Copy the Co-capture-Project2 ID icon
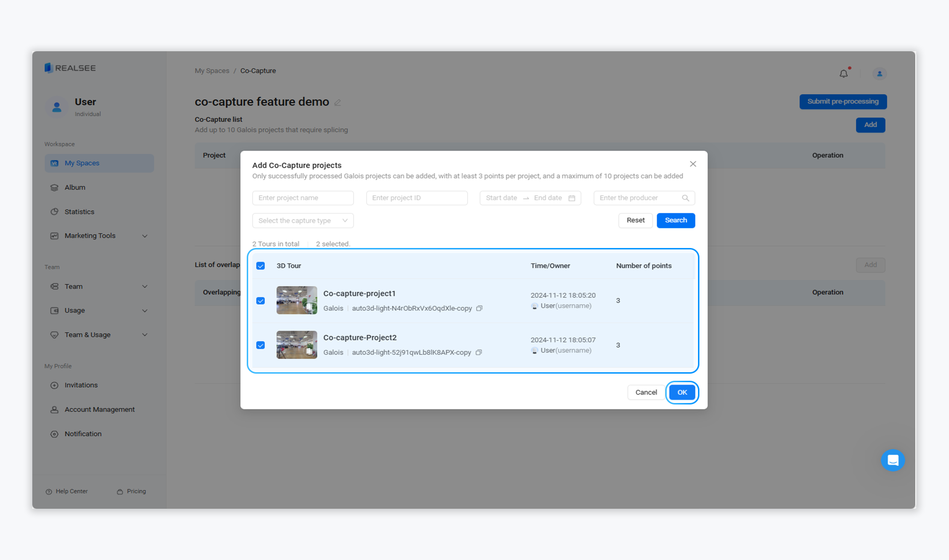Screen dimensions: 949x560 click(x=479, y=352)
